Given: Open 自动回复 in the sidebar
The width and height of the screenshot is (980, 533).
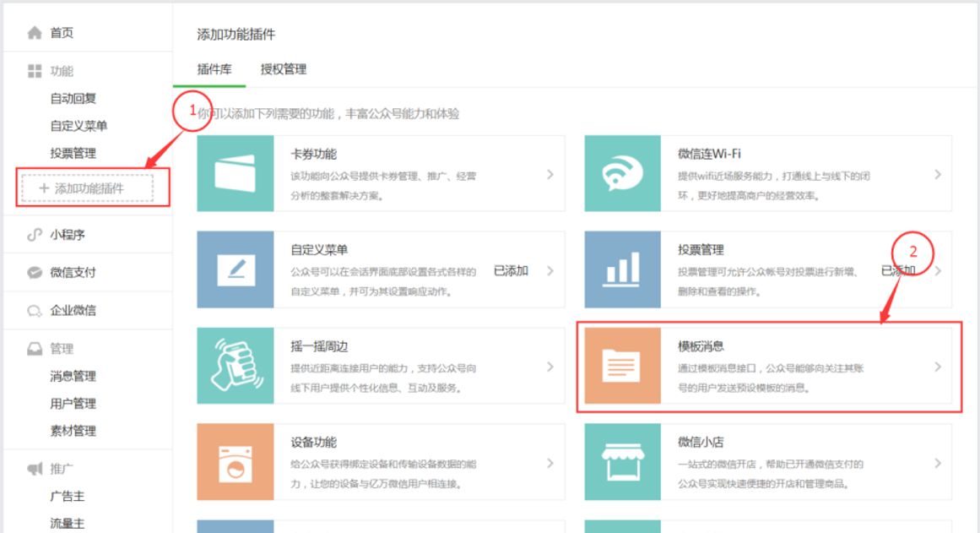Looking at the screenshot, I should (x=73, y=98).
